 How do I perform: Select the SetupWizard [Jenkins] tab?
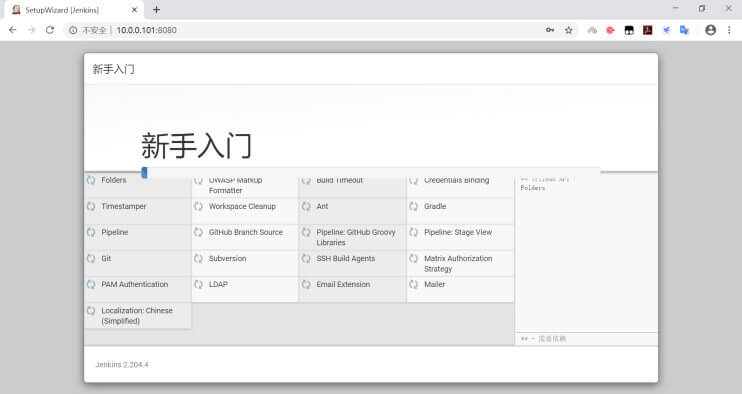coord(73,10)
